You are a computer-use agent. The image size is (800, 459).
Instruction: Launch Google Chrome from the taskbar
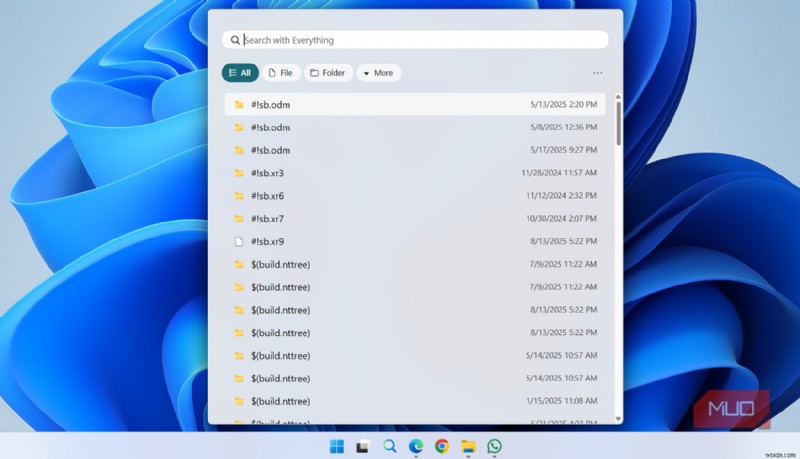pyautogui.click(x=442, y=447)
